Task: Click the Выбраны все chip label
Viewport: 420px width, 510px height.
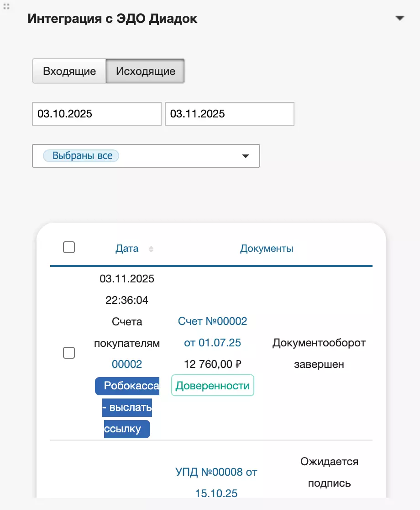Action: (x=82, y=156)
